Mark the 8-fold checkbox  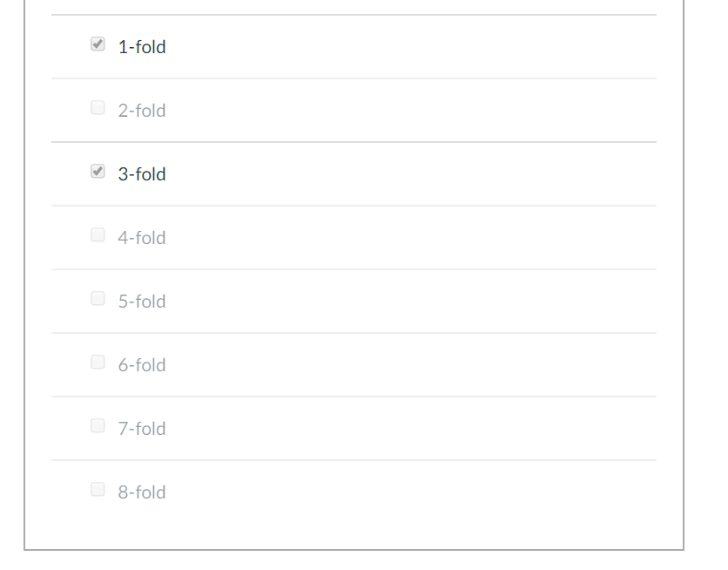tap(98, 490)
